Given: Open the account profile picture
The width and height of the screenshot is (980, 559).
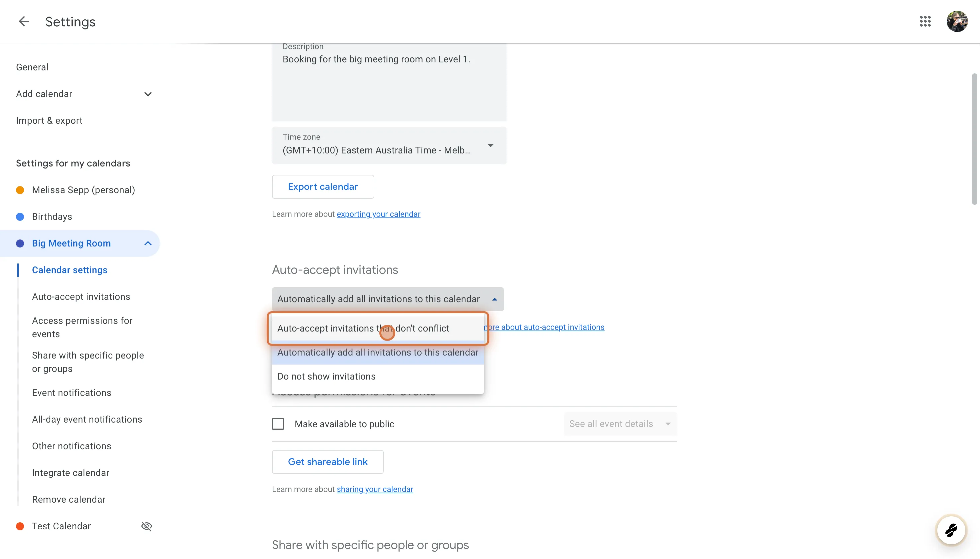Looking at the screenshot, I should tap(957, 21).
